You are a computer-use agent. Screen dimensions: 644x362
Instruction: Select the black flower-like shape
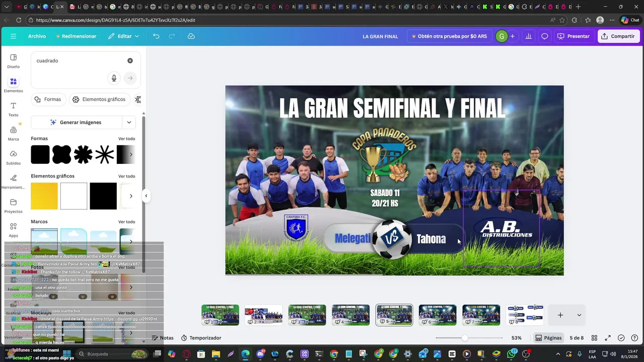click(62, 154)
